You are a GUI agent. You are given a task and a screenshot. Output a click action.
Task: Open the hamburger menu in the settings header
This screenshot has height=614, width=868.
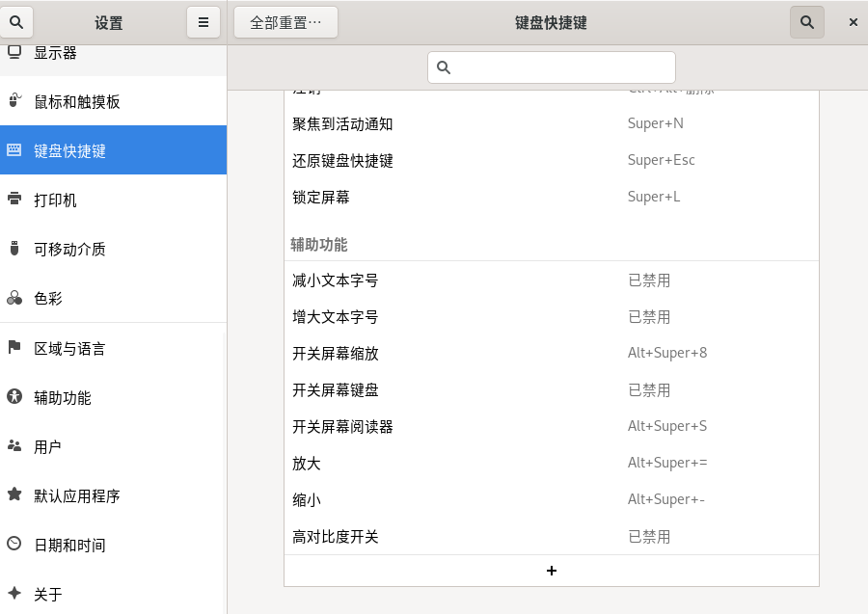tap(203, 22)
